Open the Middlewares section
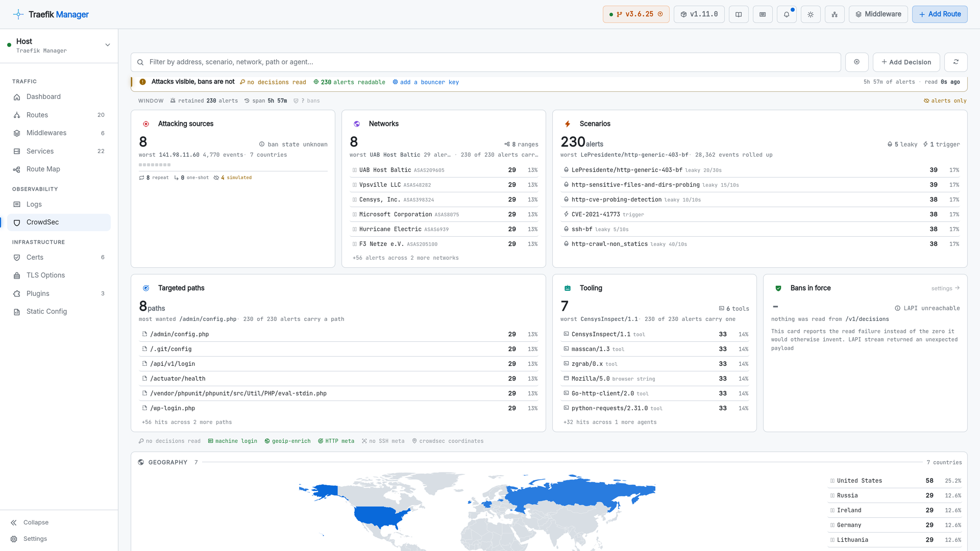This screenshot has width=980, height=551. tap(59, 133)
